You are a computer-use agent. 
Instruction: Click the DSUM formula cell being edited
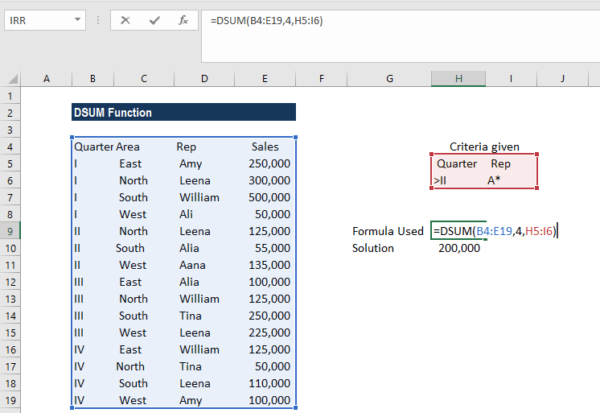tap(494, 231)
